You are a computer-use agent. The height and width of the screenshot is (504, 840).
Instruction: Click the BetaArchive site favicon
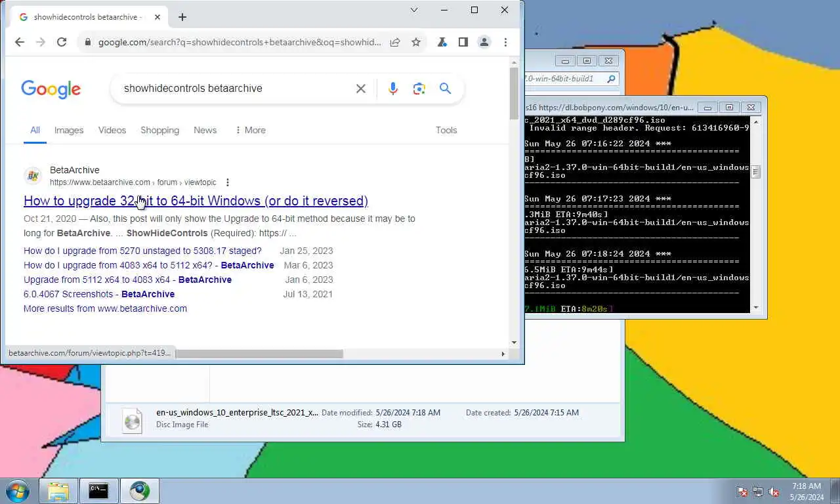(33, 176)
